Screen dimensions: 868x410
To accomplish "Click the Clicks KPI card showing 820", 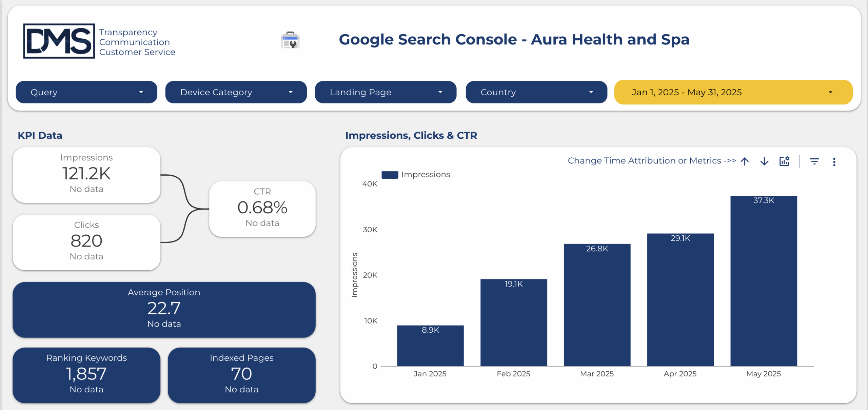I will tap(86, 241).
